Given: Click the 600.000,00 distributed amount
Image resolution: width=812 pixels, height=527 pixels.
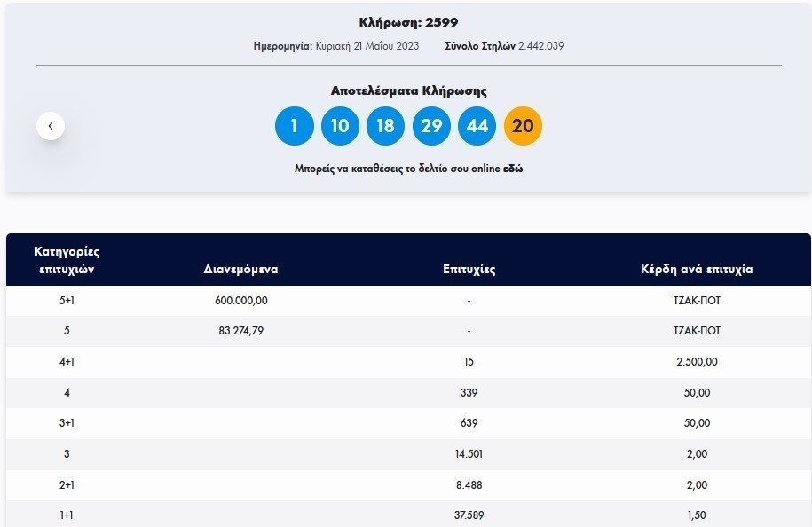Looking at the screenshot, I should 241,301.
